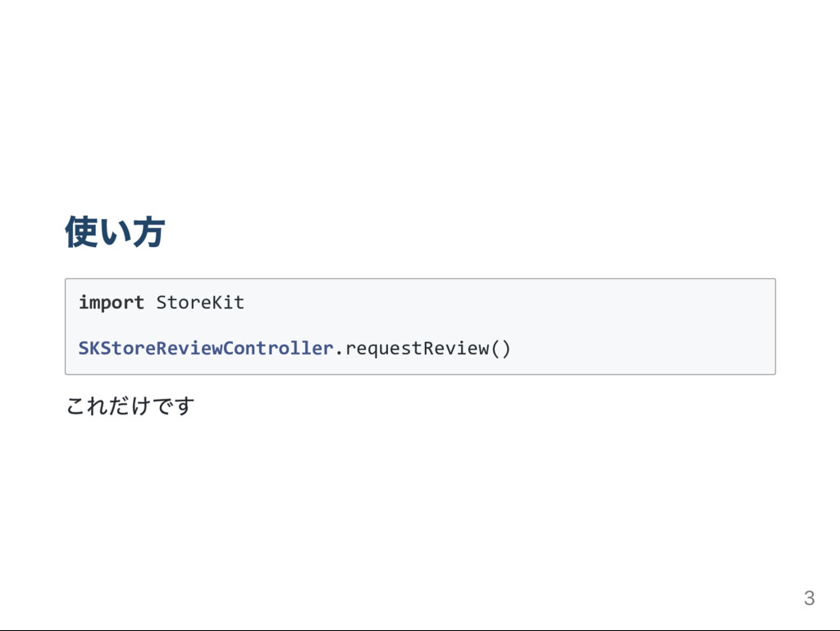
Task: Click the "使い方" slide heading
Action: pos(115,232)
